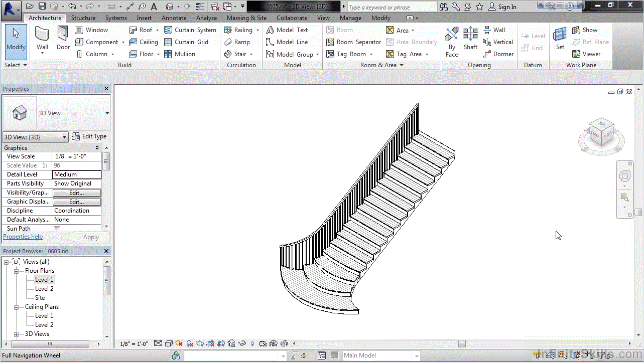
Task: Switch to the Annotate ribbon tab
Action: tap(174, 18)
